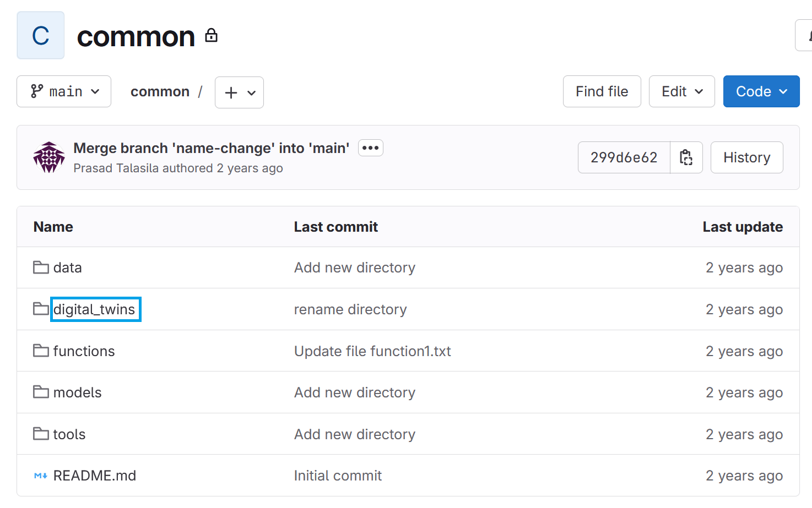
Task: Click the folder icon beside data
Action: (x=41, y=267)
